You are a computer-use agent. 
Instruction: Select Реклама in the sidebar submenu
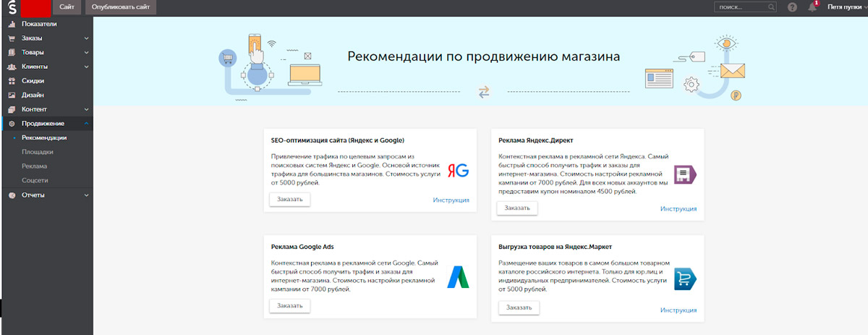pyautogui.click(x=35, y=166)
